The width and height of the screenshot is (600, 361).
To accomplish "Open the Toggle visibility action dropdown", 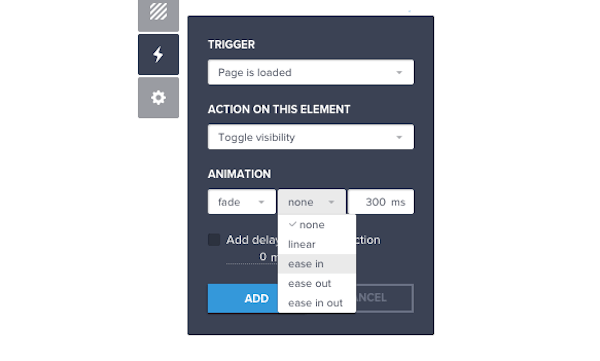I will click(x=311, y=137).
